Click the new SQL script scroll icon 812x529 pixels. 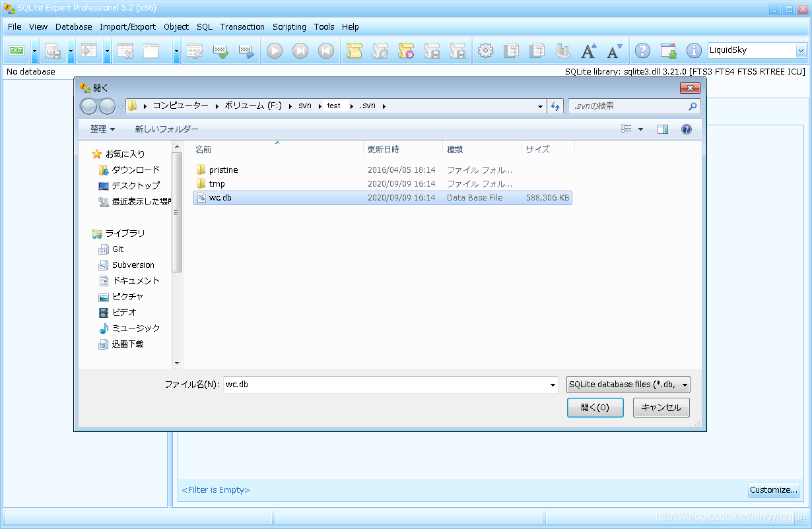(x=355, y=51)
